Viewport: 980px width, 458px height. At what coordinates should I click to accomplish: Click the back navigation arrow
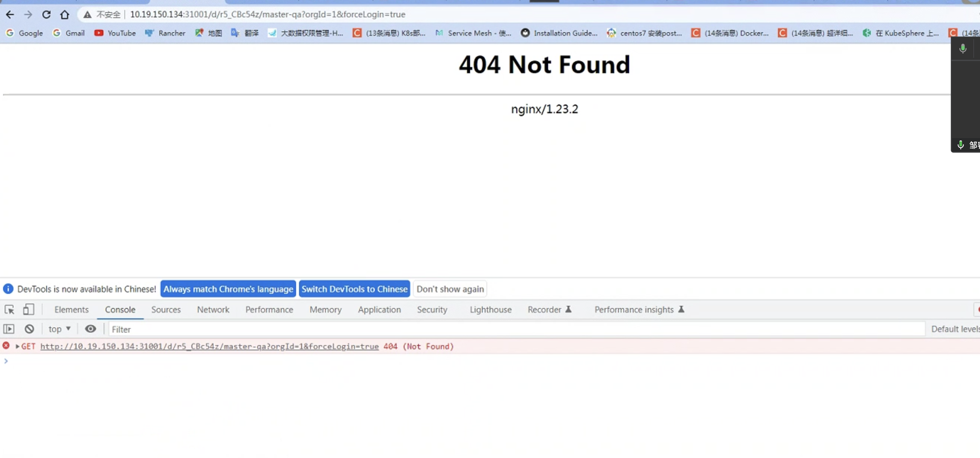(x=10, y=15)
